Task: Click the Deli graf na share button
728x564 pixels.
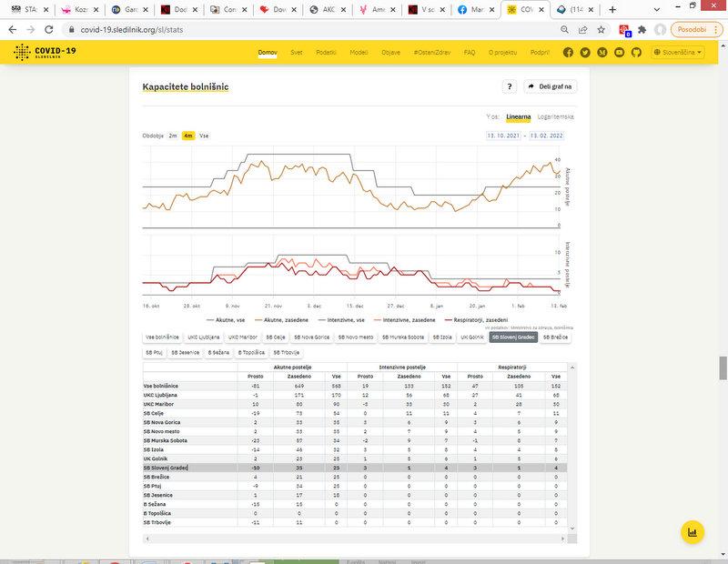Action: [551, 86]
